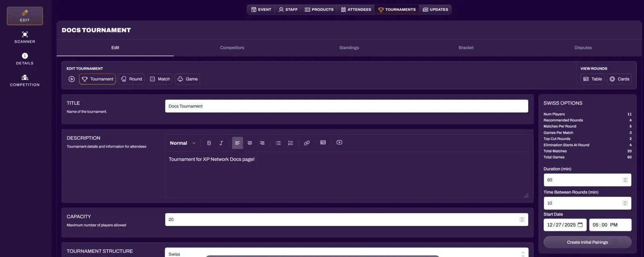Click Create Initial Pairings button

pos(587,242)
